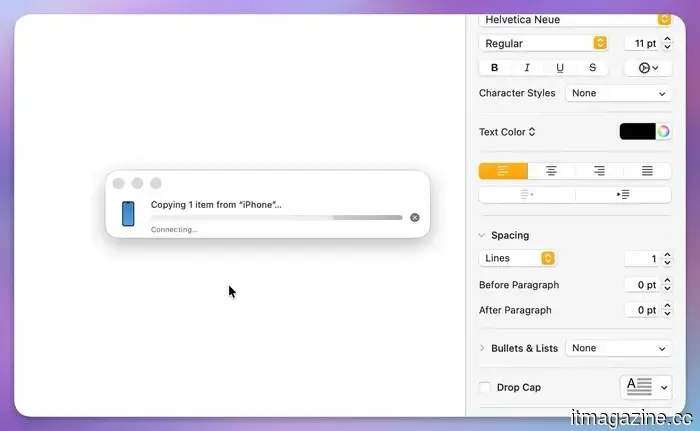Open Bullets & Lists None dropdown
This screenshot has height=431, width=700.
click(618, 348)
